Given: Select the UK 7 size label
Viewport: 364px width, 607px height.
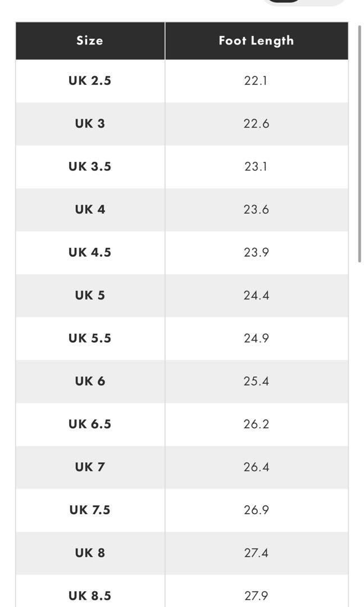Looking at the screenshot, I should (x=90, y=466).
